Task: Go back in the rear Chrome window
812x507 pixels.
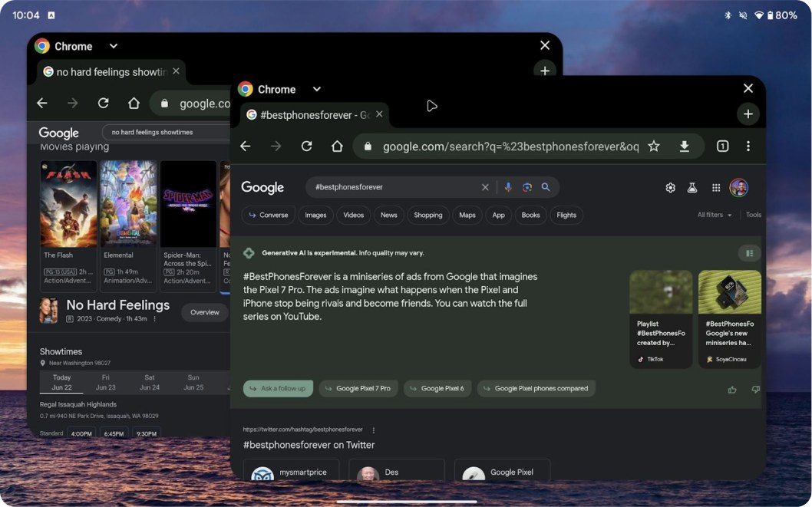Action: tap(42, 104)
